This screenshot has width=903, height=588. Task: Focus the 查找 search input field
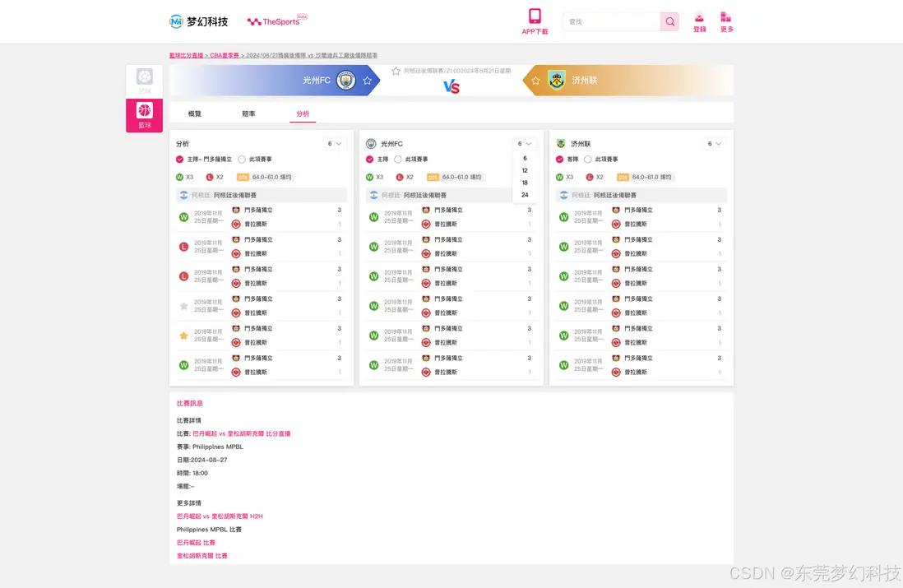tap(612, 21)
